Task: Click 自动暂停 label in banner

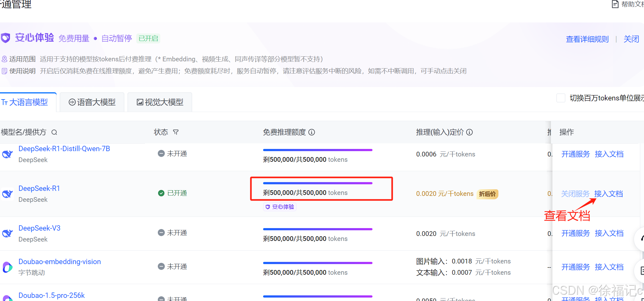Action: (x=117, y=38)
